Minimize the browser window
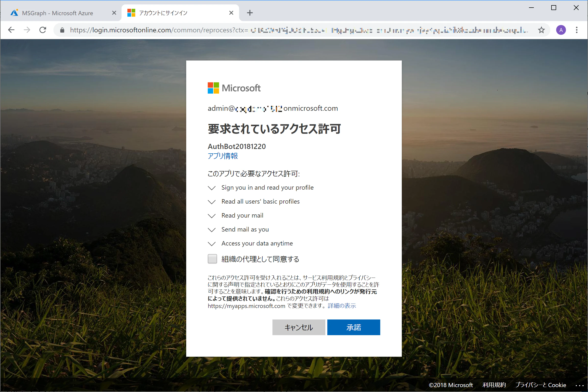The width and height of the screenshot is (588, 392). pyautogui.click(x=531, y=8)
